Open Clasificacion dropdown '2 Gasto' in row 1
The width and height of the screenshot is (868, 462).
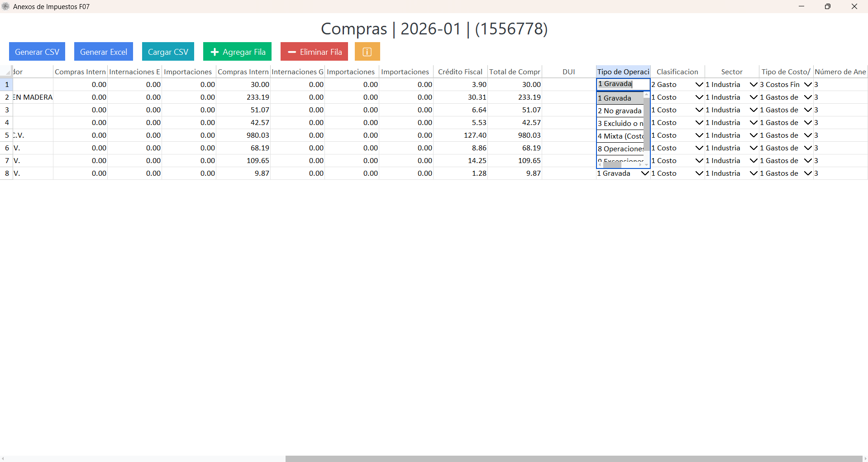(x=699, y=85)
